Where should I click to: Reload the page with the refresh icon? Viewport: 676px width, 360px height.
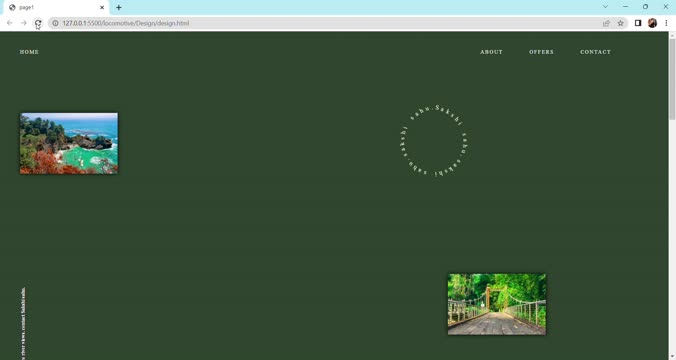38,23
